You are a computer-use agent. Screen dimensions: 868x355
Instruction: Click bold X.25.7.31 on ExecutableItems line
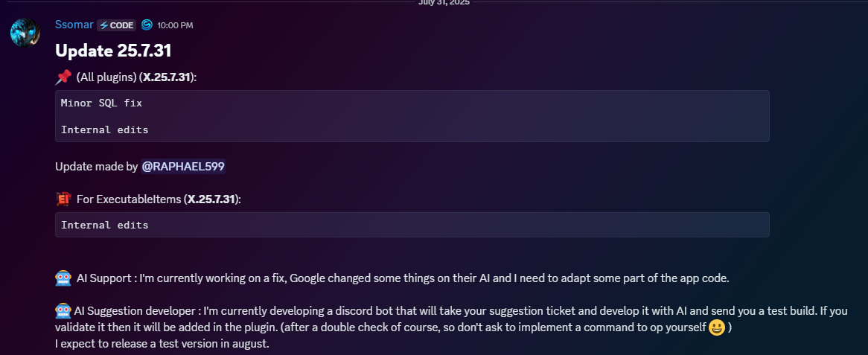212,199
